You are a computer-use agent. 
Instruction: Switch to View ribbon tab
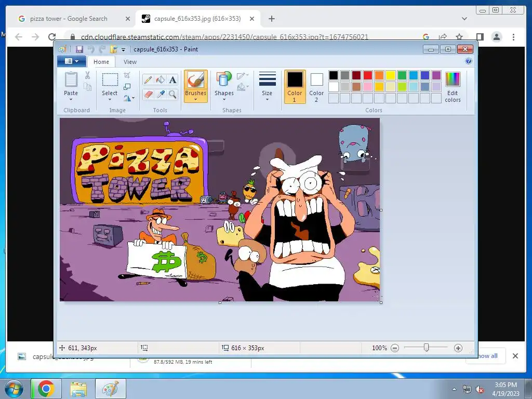coord(130,62)
